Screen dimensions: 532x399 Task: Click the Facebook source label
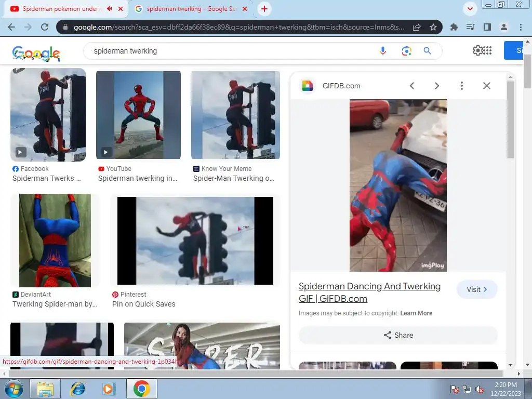click(34, 169)
